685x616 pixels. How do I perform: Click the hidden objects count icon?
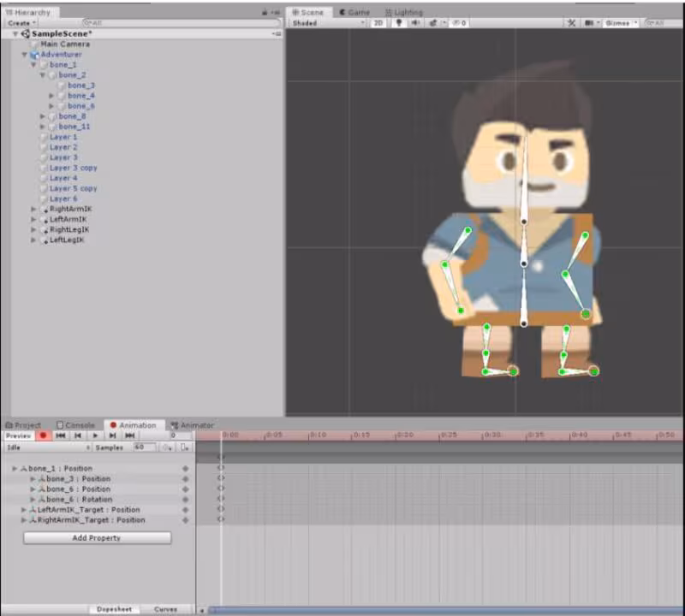coord(459,23)
